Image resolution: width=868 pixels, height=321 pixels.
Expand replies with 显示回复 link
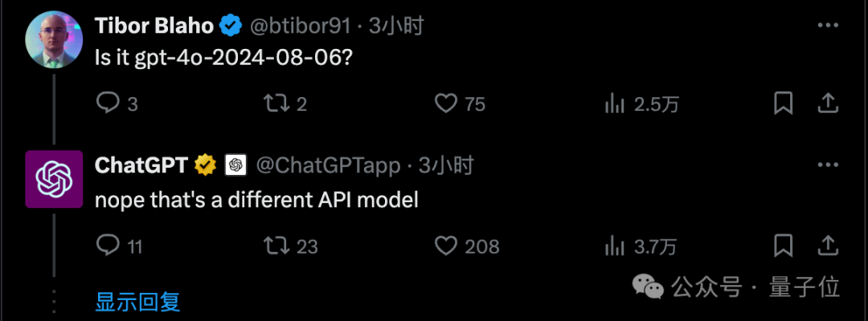(137, 302)
